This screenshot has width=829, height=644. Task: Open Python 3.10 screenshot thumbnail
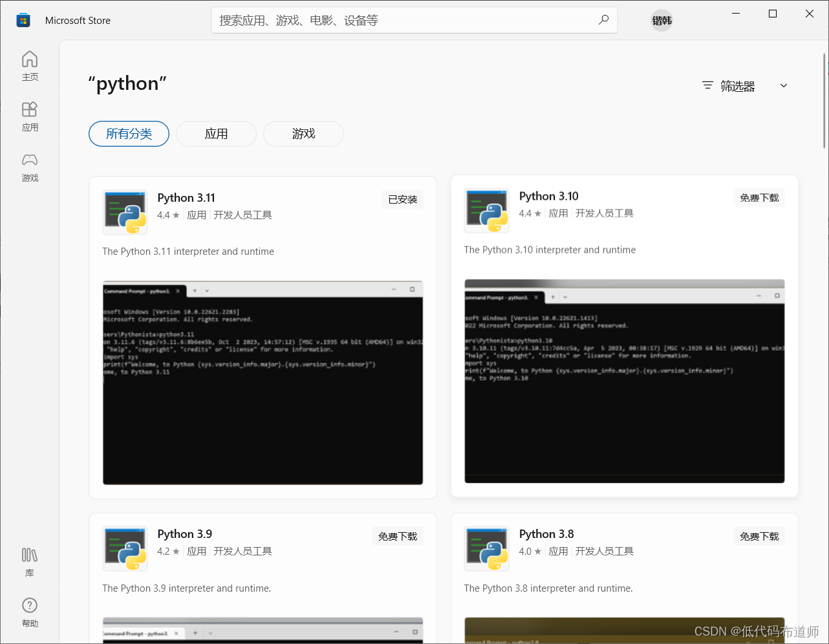point(625,381)
